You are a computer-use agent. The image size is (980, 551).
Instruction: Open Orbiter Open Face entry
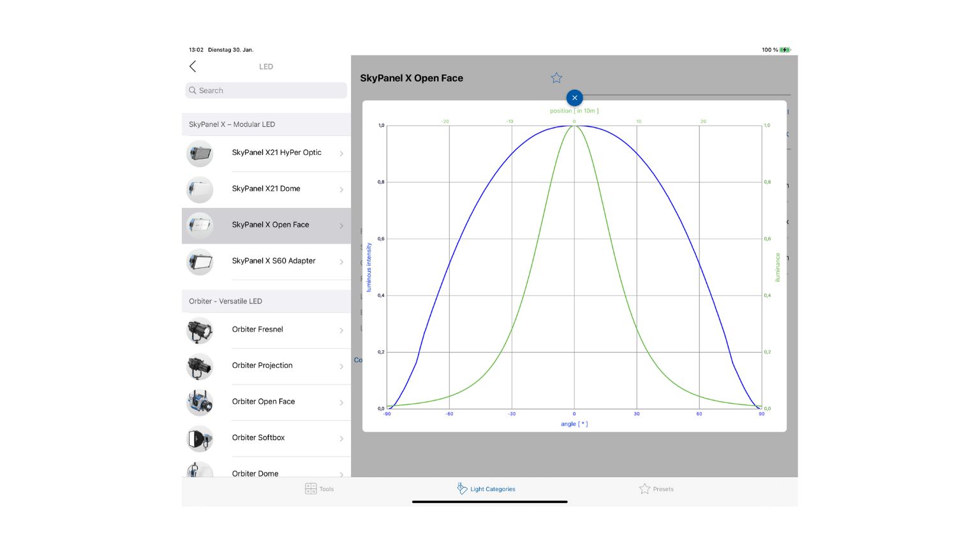pyautogui.click(x=266, y=402)
